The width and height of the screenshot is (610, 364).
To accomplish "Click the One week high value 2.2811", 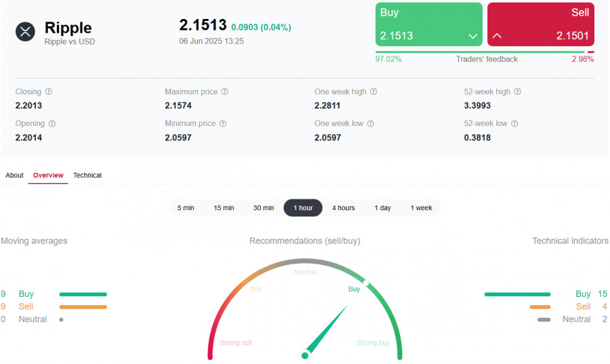I will tap(327, 106).
